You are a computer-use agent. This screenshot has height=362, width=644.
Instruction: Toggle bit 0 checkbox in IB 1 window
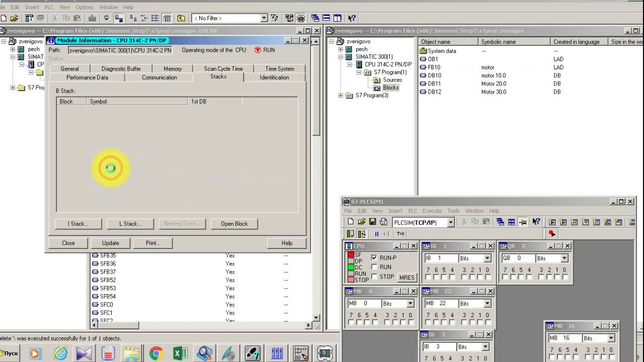tap(488, 277)
